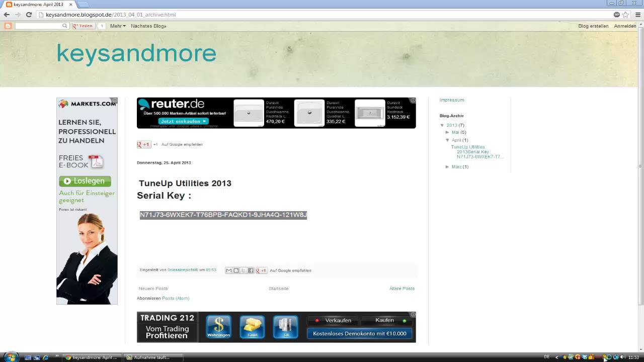Screen dimensions: 644x362
Task: Click the AdChoices icon on the Markets.com ad
Action: click(x=115, y=101)
